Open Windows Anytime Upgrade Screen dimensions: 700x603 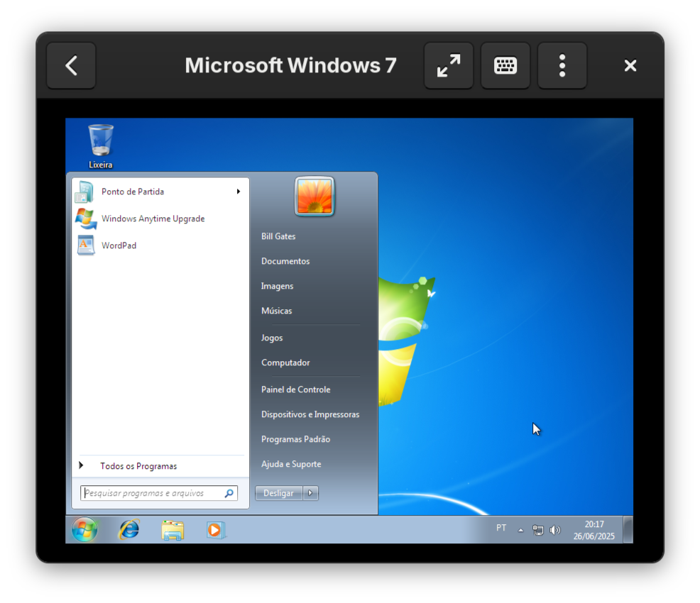coord(153,218)
